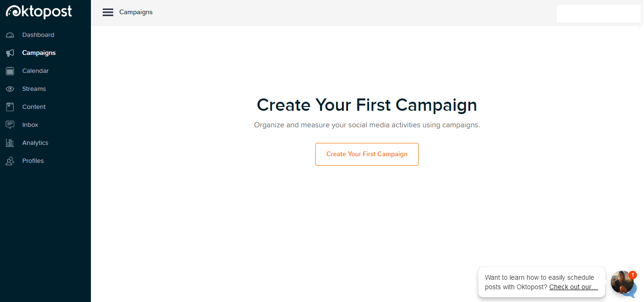Open the Dashboard menu item

[x=38, y=35]
